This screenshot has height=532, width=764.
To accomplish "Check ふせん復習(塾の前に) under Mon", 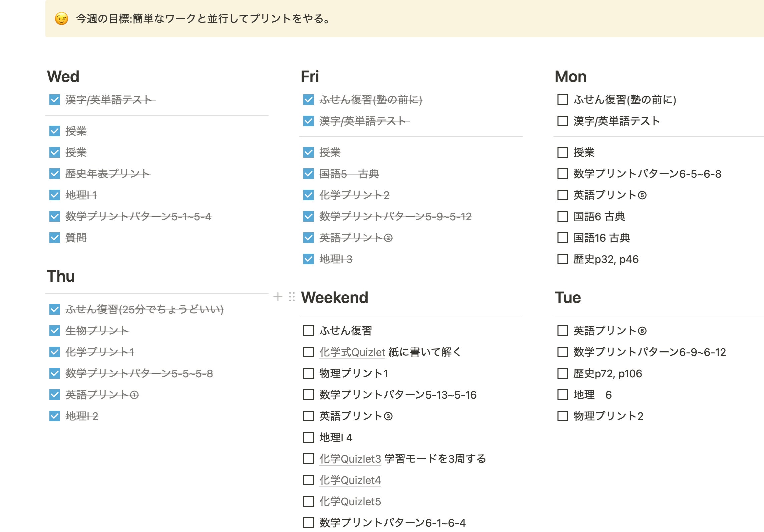I will 563,100.
